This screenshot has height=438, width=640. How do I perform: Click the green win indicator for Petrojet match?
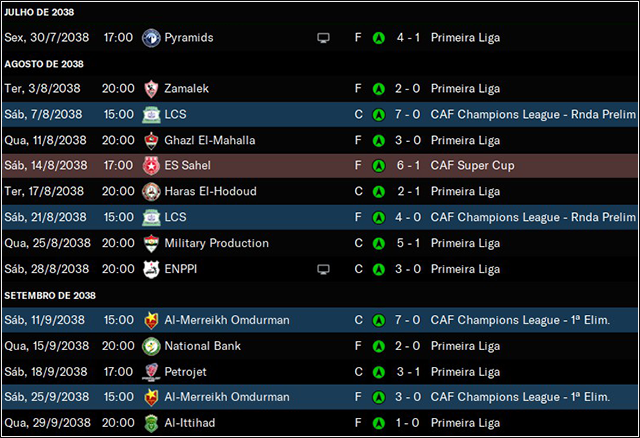(379, 372)
